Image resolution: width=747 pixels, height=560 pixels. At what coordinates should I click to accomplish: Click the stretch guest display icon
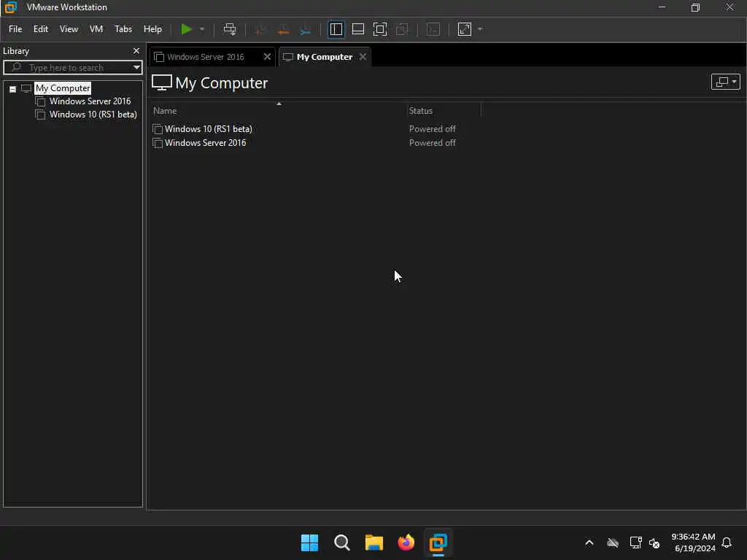(465, 29)
